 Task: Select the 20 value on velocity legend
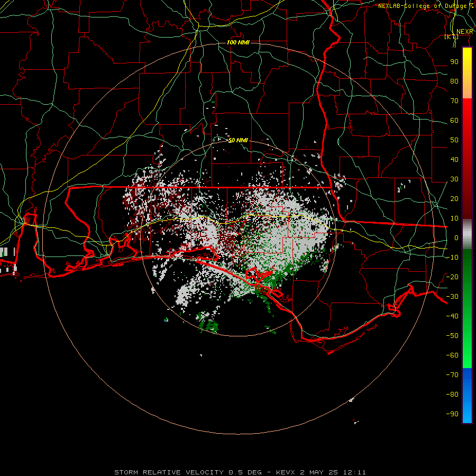454,198
